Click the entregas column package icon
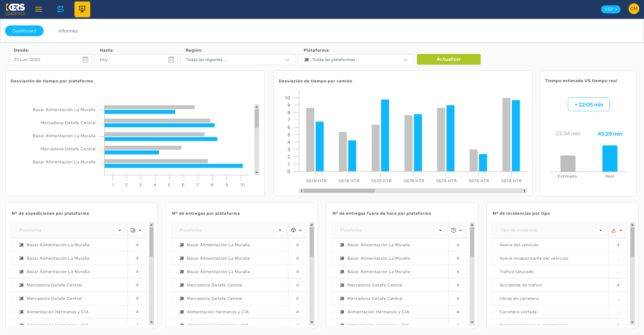The image size is (644, 335). click(293, 230)
